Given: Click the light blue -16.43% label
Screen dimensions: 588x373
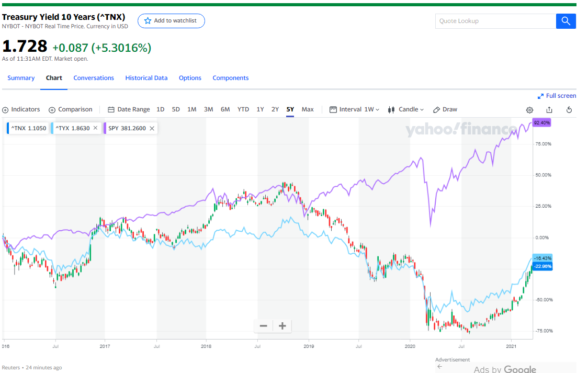Looking at the screenshot, I should [542, 258].
